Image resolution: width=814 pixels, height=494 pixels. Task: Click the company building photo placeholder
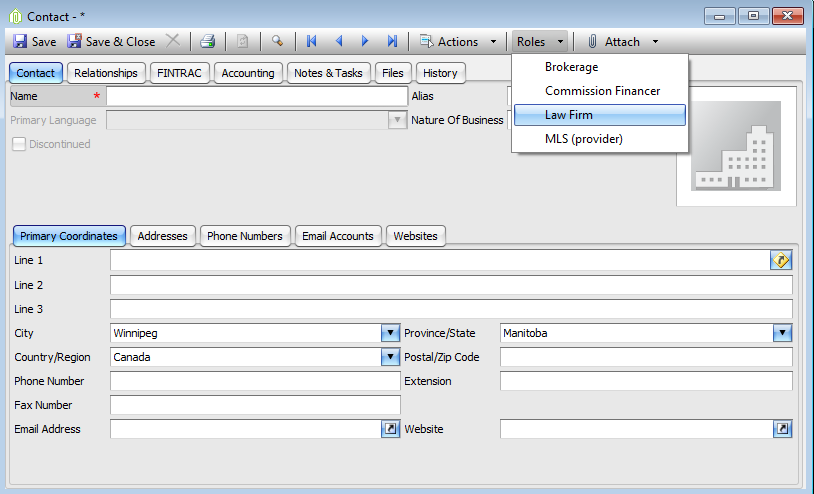point(736,146)
